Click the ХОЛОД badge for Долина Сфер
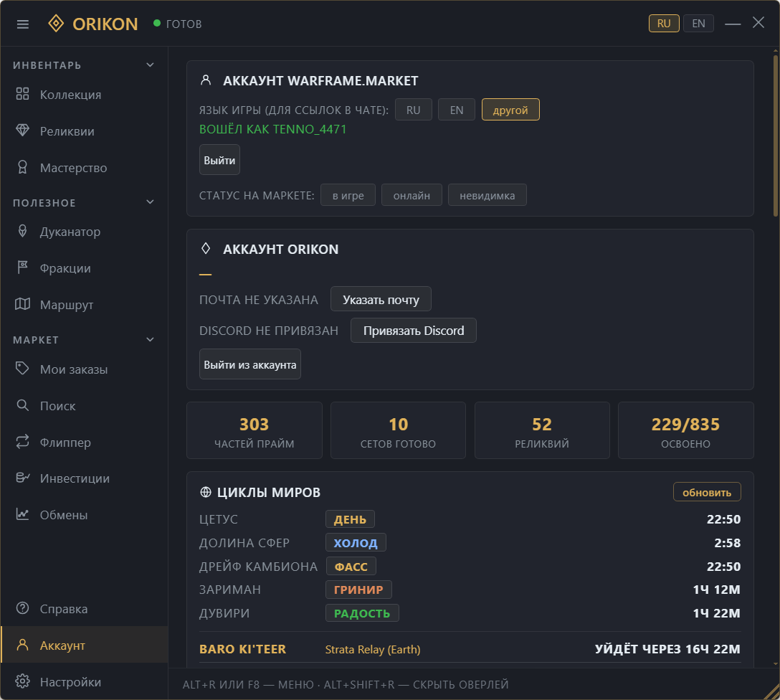This screenshot has height=700, width=780. tap(356, 542)
